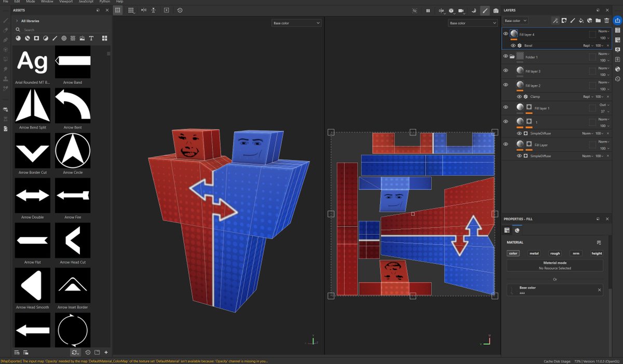Add a paint layer in Layers panel
The width and height of the screenshot is (623, 364).
coord(573,21)
